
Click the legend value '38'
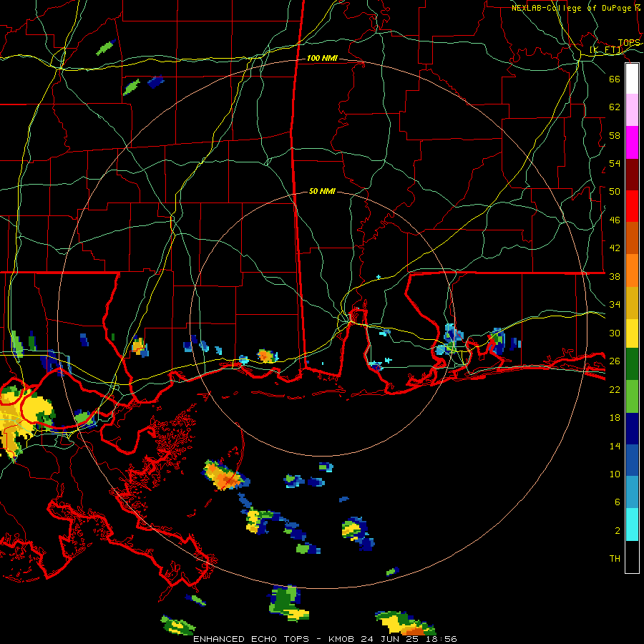coord(615,276)
